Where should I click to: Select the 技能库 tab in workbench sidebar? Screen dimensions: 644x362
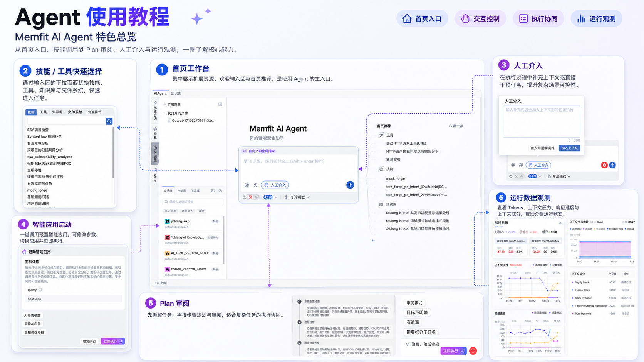181,191
